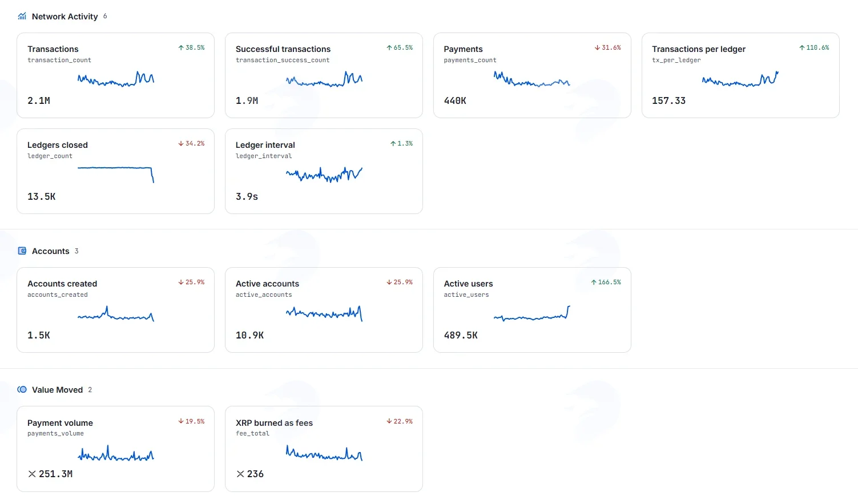858x504 pixels.
Task: Click the Value Moved section heading
Action: coord(57,390)
